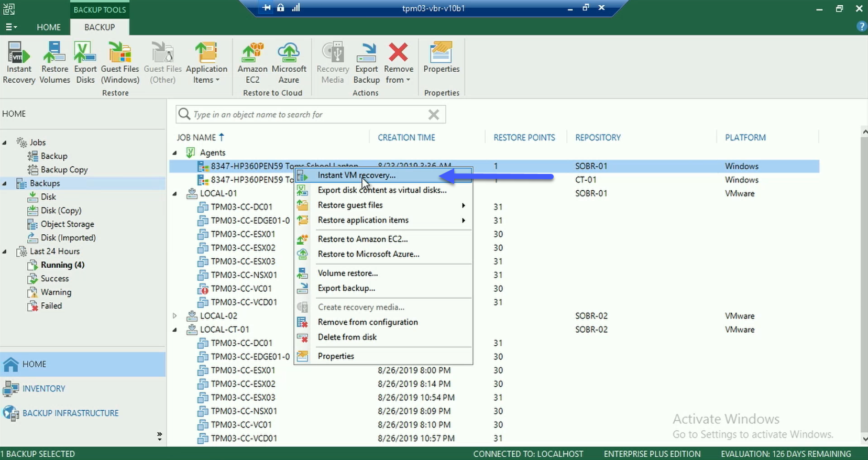This screenshot has width=868, height=460.
Task: Click the Export Backup ribbon icon
Action: click(366, 63)
